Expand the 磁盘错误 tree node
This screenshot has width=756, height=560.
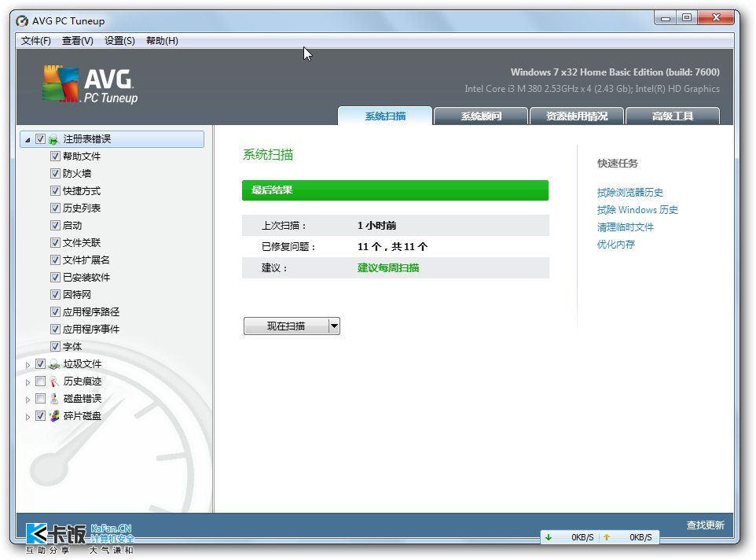pyautogui.click(x=28, y=400)
